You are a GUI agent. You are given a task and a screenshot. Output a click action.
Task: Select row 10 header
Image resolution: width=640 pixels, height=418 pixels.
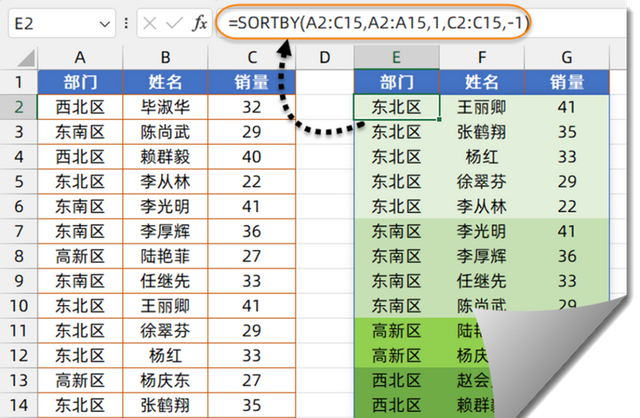click(x=19, y=306)
